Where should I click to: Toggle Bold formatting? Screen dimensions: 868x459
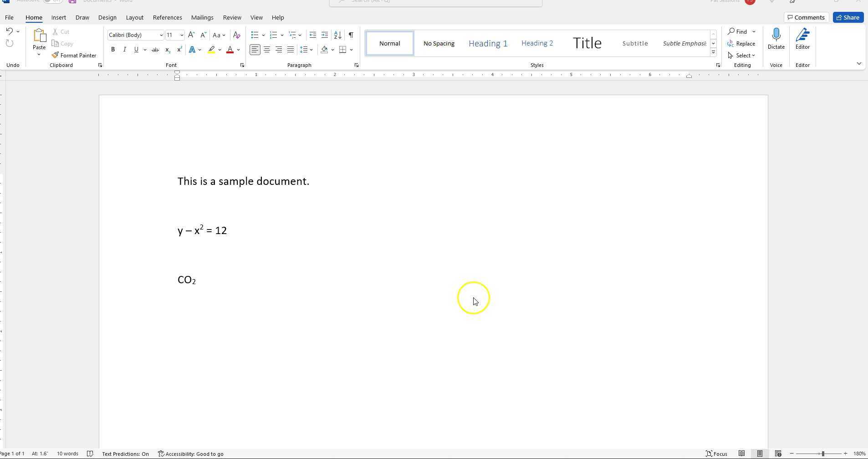pos(113,50)
